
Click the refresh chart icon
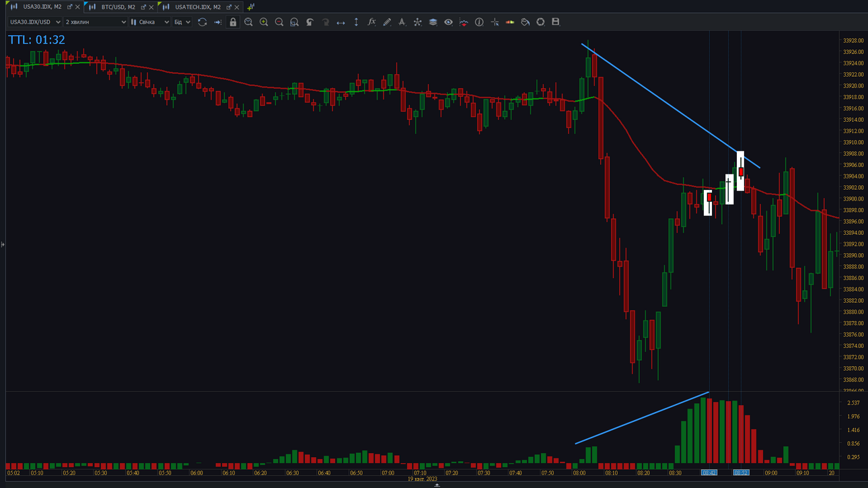point(202,22)
